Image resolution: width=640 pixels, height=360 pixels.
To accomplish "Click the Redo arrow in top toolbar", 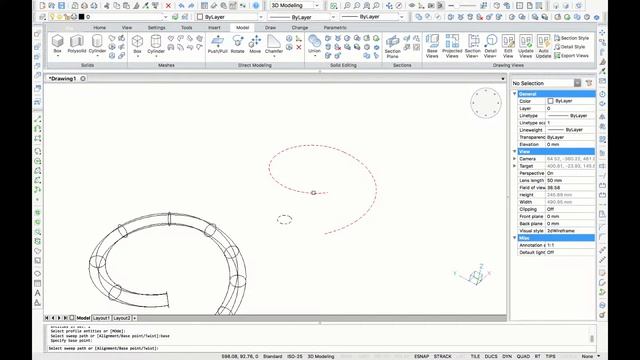I will (191, 6).
